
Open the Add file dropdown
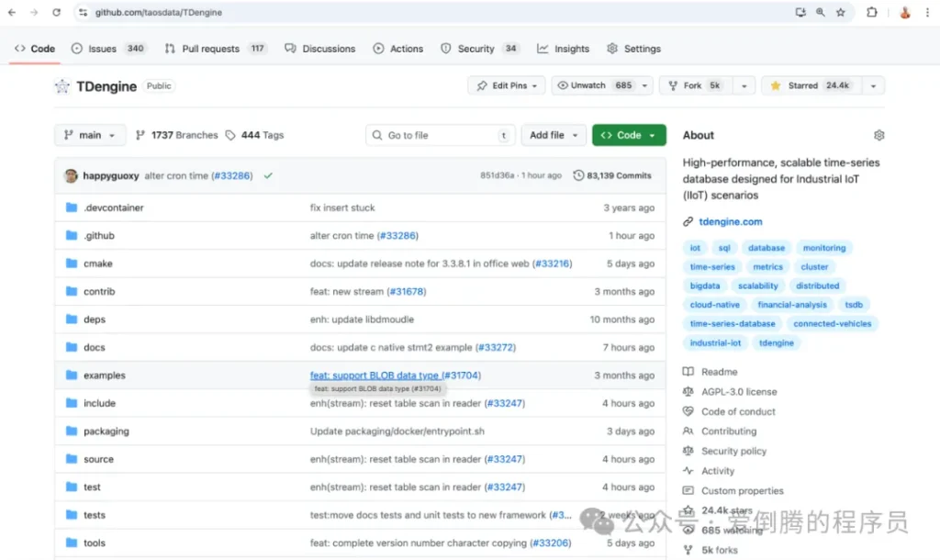point(554,134)
